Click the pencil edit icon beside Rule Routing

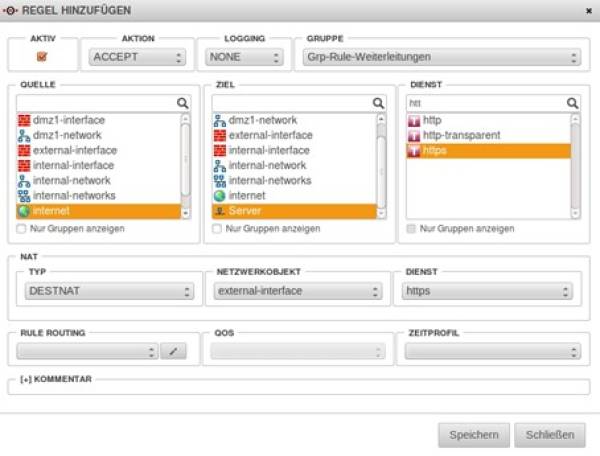tap(174, 352)
